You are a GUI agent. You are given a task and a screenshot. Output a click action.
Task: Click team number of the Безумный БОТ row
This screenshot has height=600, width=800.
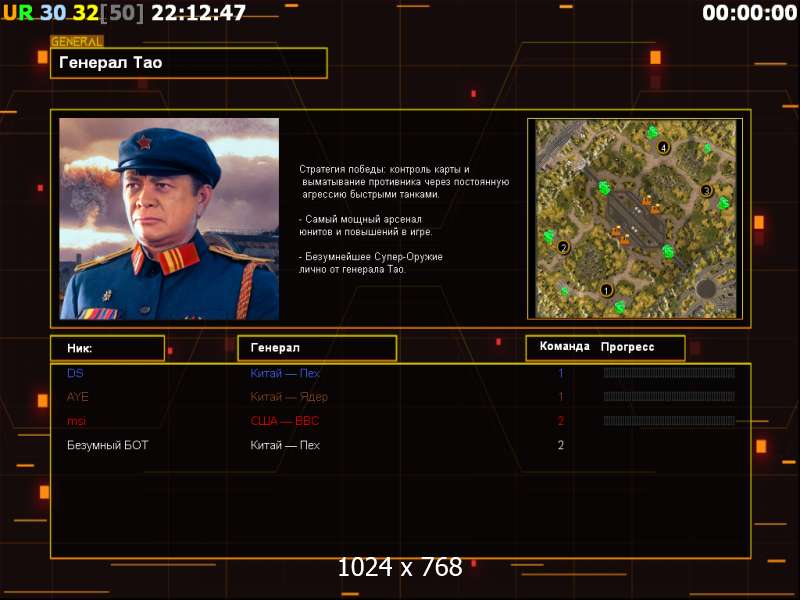pyautogui.click(x=561, y=445)
